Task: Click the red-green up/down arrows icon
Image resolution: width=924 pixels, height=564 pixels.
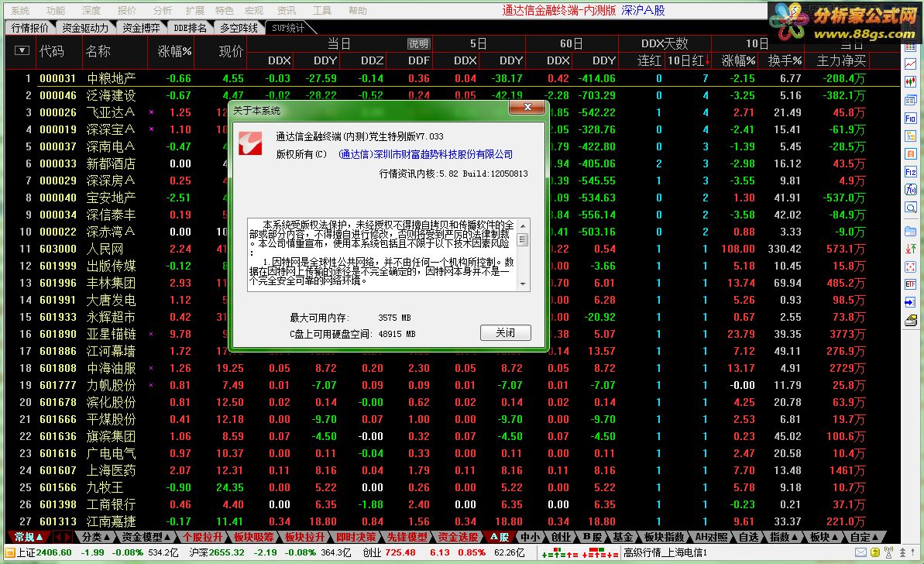Action: point(911,249)
